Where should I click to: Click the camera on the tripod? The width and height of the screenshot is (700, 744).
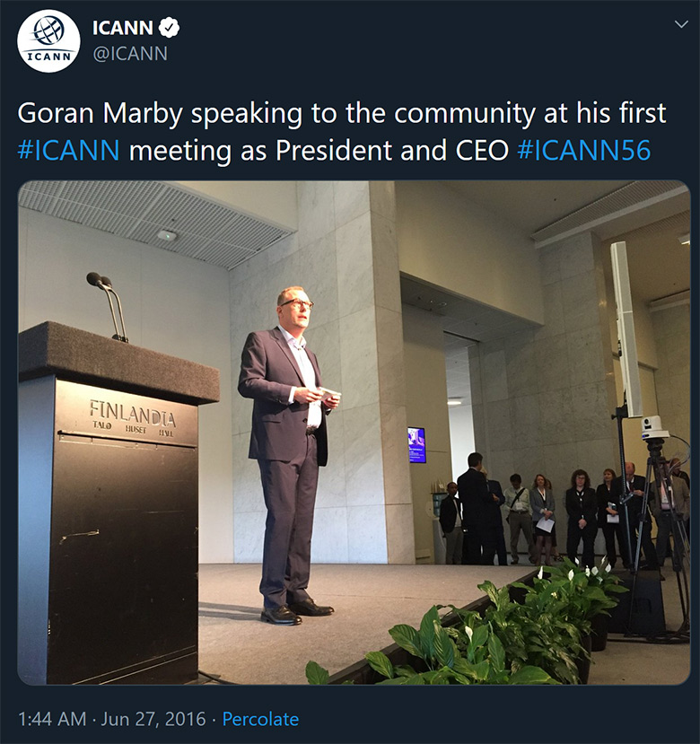(x=655, y=426)
